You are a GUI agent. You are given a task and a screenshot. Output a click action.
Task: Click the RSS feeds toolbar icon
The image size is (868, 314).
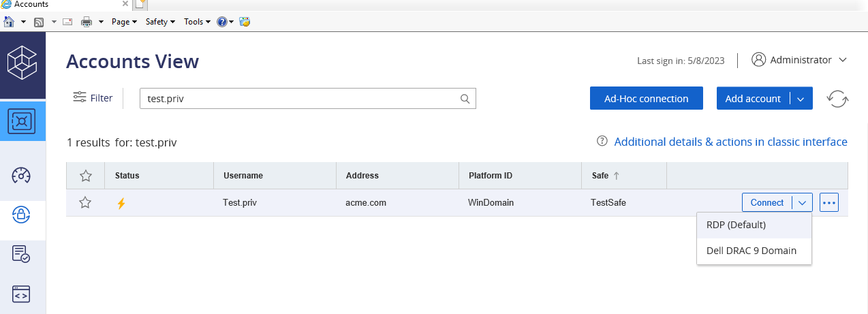[40, 22]
